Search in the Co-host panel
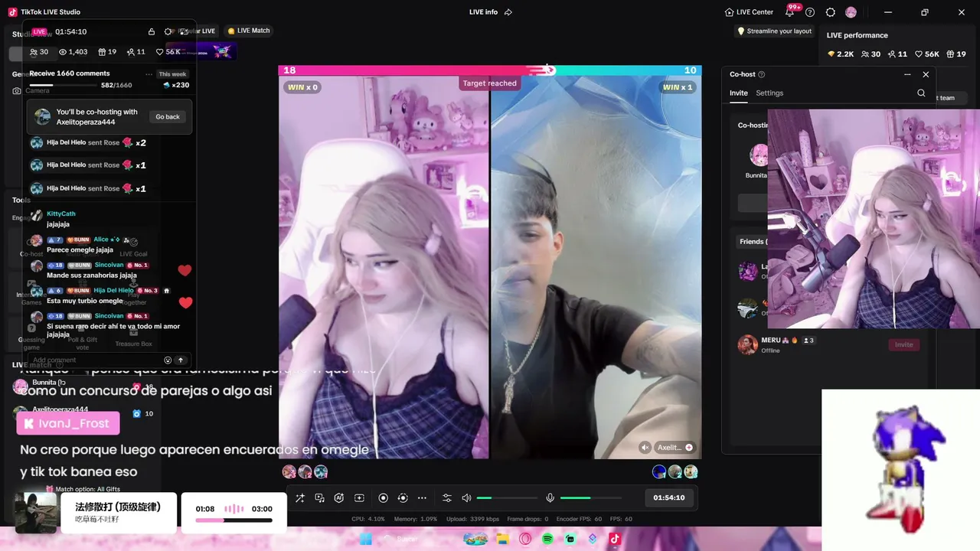Screen dimensions: 980x551 coord(921,93)
